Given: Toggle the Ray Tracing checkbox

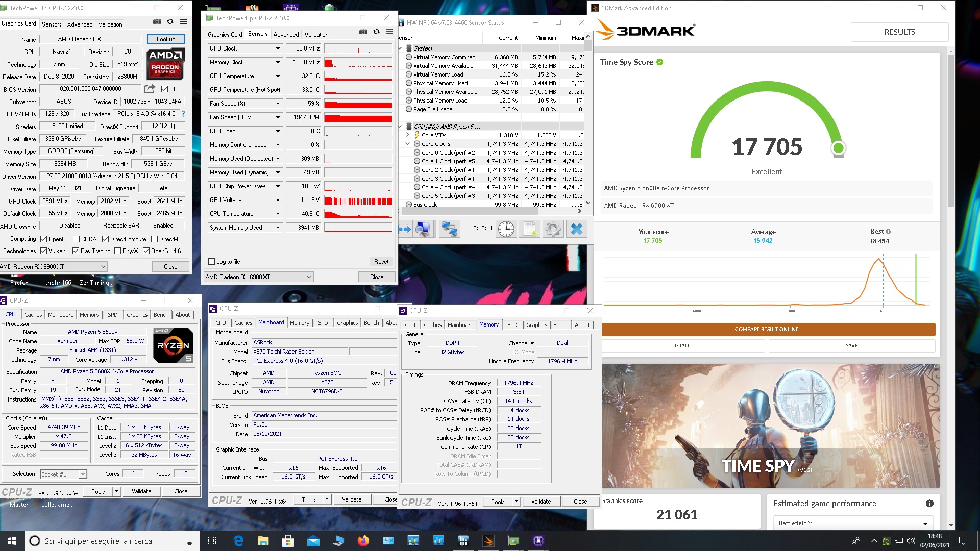Looking at the screenshot, I should [x=76, y=251].
